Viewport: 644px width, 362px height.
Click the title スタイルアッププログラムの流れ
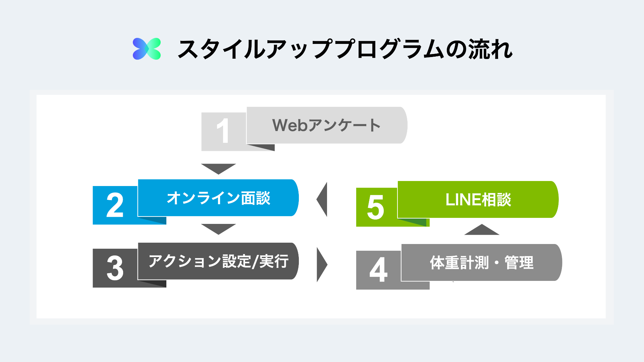[344, 49]
